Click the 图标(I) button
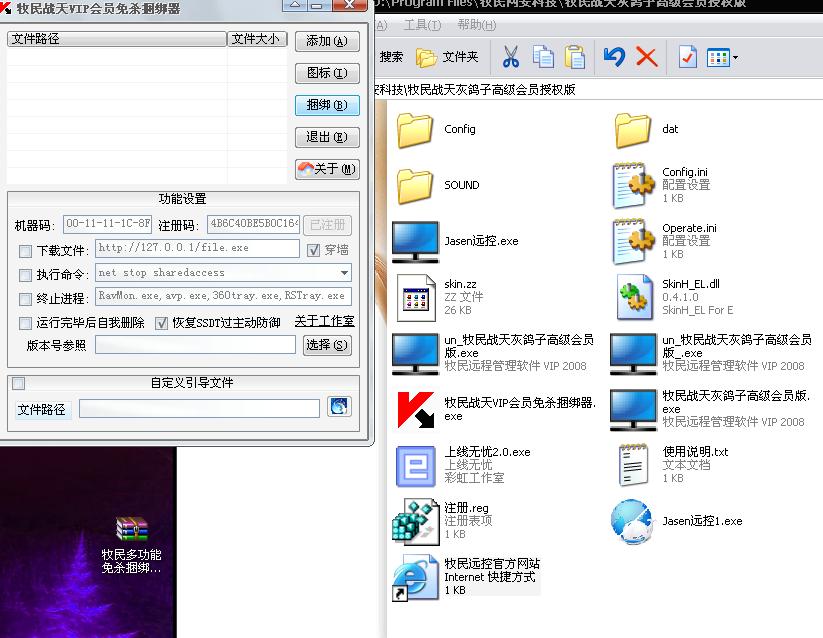Image resolution: width=823 pixels, height=638 pixels. 327,73
